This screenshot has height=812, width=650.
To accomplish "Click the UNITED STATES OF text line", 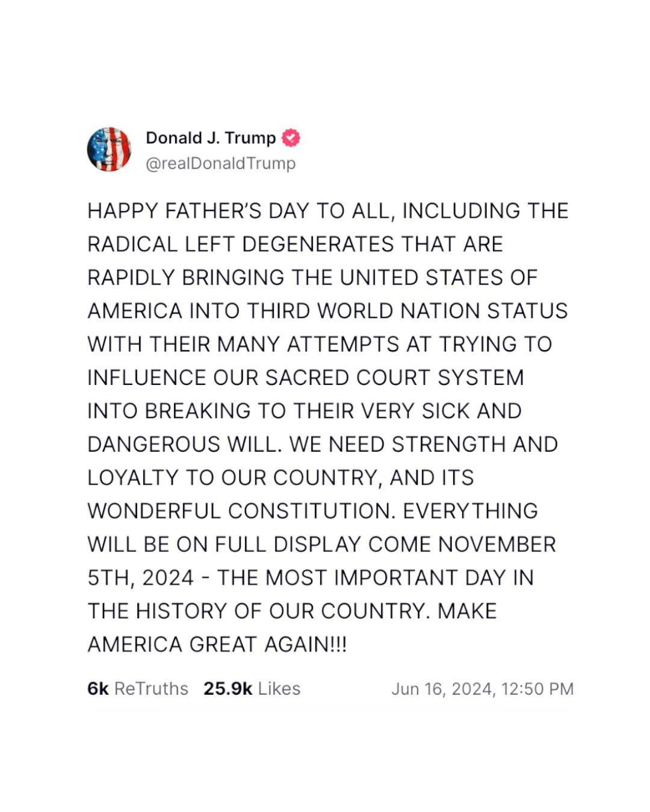I will click(312, 278).
